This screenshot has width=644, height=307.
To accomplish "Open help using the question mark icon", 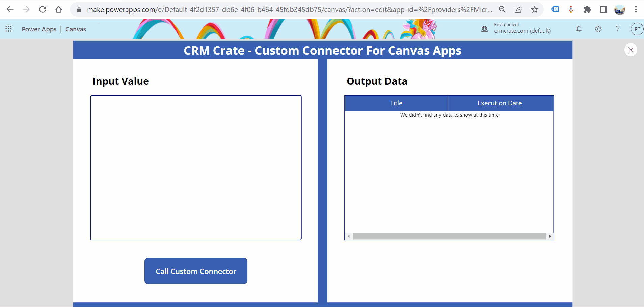I will pyautogui.click(x=618, y=29).
